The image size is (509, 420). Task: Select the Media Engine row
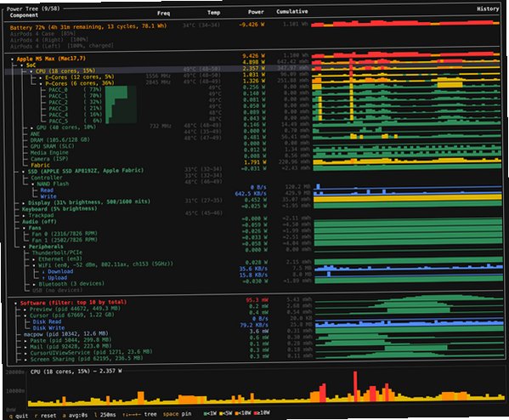point(49,153)
